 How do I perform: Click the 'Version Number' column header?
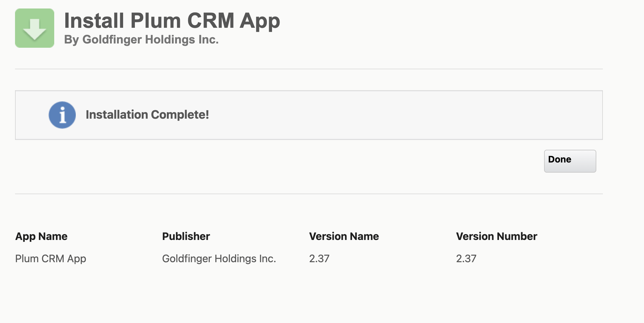coord(497,236)
